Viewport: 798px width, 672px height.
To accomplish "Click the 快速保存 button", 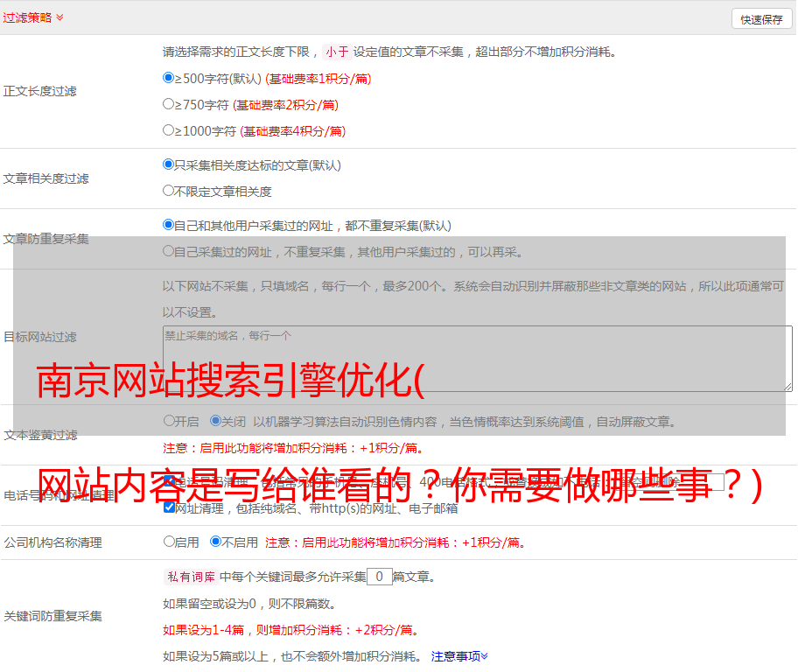I will point(761,19).
